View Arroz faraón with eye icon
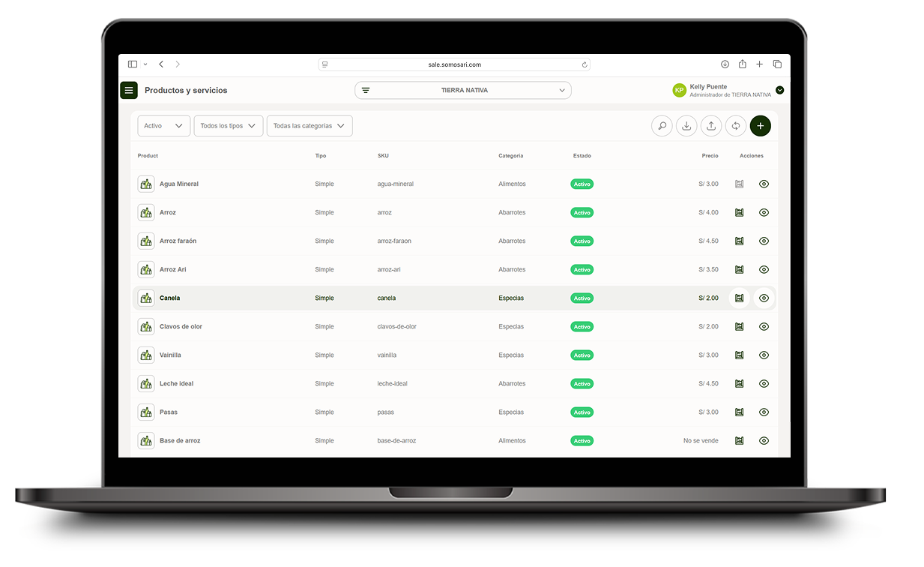 point(764,241)
